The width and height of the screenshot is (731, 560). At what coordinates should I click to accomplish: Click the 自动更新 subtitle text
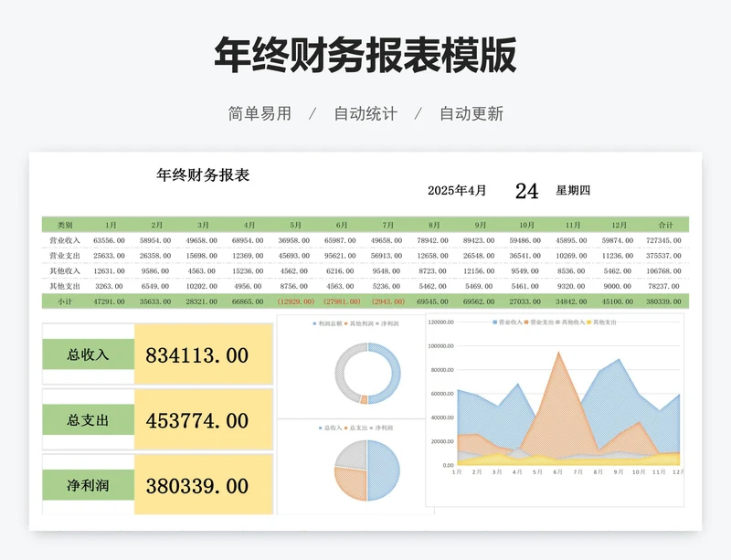coord(471,113)
